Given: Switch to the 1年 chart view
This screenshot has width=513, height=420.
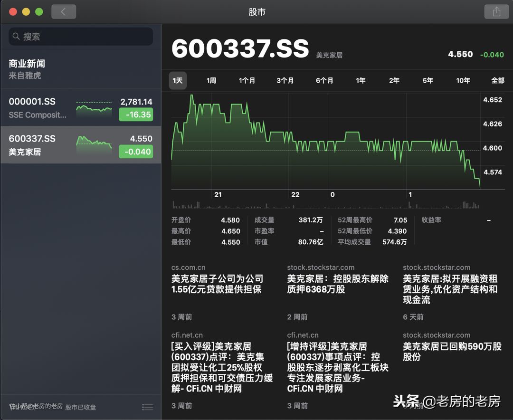Looking at the screenshot, I should coord(361,80).
